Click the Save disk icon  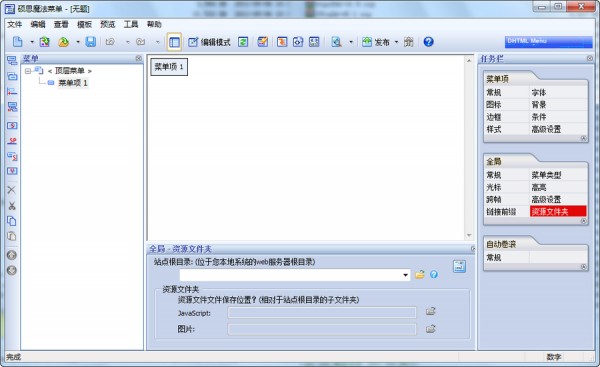coord(90,42)
